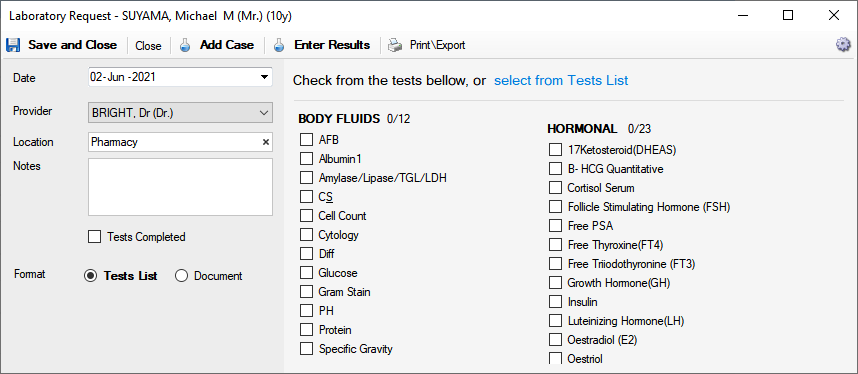
Task: Open the select from Tests List link
Action: pos(561,80)
